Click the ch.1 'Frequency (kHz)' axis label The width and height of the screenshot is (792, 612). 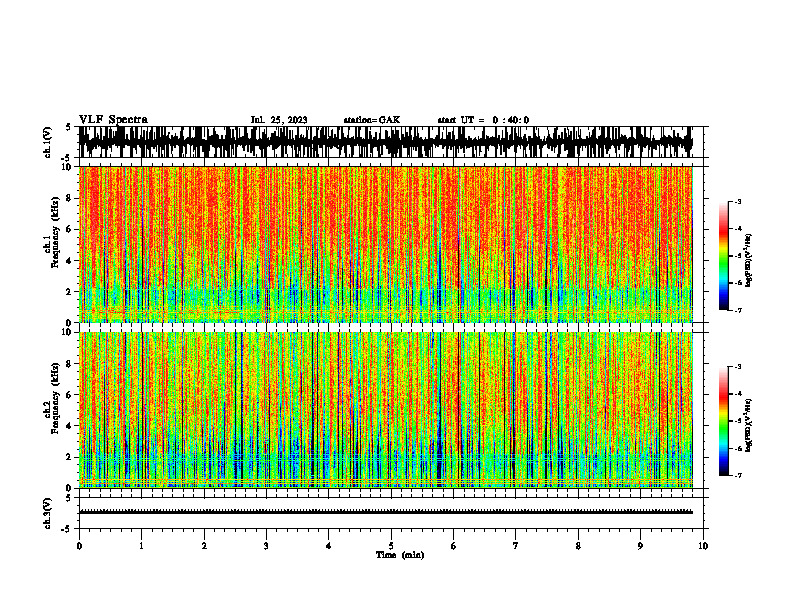(x=55, y=233)
